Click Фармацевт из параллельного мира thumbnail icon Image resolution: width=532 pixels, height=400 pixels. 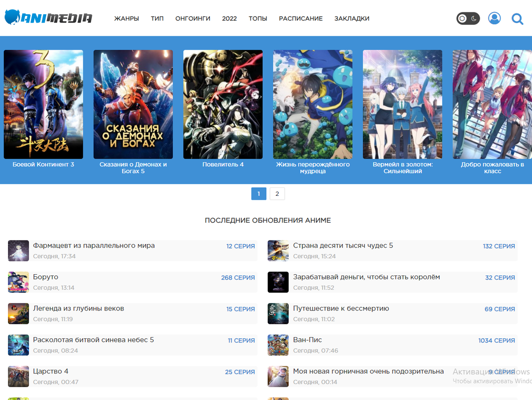click(19, 251)
